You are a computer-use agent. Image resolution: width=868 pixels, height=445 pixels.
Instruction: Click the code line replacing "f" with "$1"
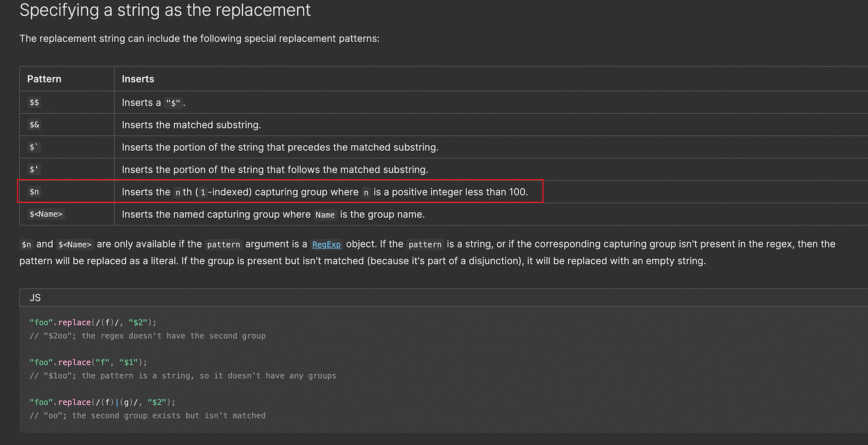click(x=88, y=362)
